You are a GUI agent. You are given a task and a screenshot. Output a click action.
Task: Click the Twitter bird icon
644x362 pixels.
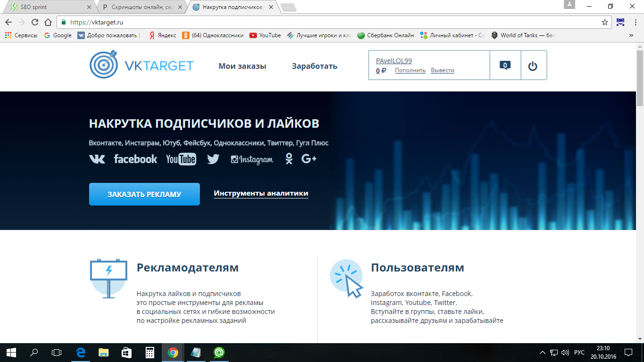point(213,159)
